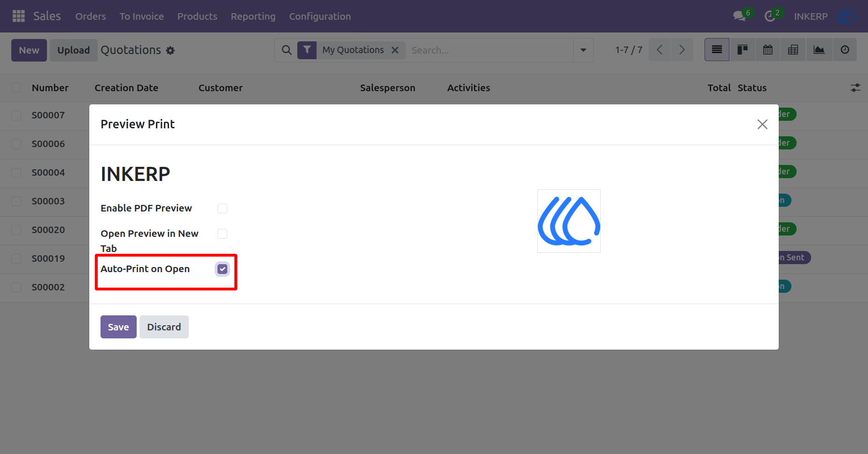This screenshot has width=868, height=454.
Task: Discard the Preview Print changes
Action: [x=164, y=327]
